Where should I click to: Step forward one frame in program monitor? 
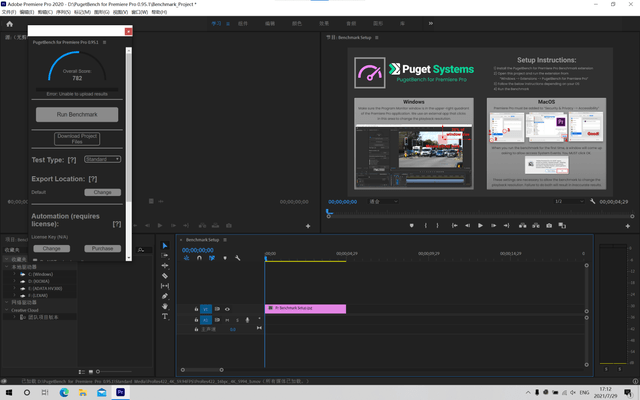pos(493,225)
